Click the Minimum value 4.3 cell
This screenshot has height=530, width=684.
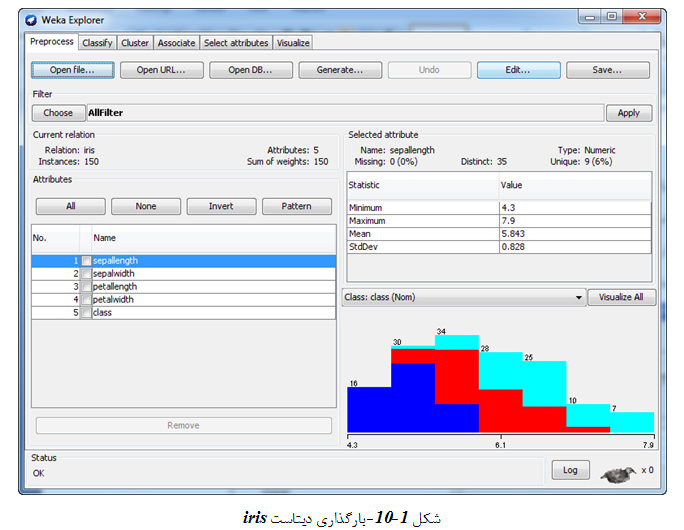[x=575, y=208]
